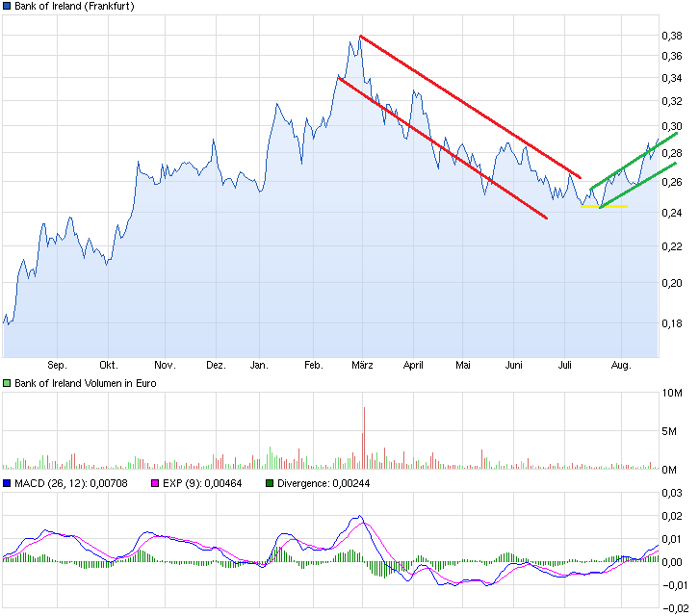Click the 0,34 price axis value
The height and width of the screenshot is (616, 699).
[x=672, y=79]
